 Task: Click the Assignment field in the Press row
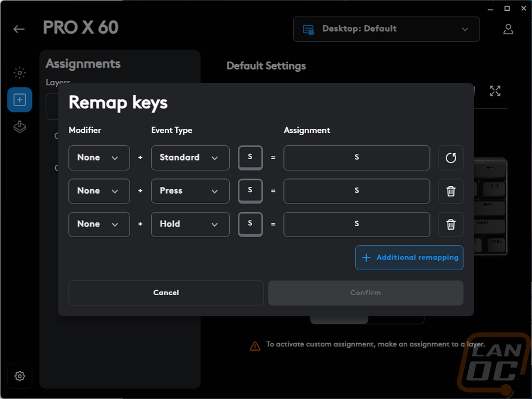pos(356,191)
